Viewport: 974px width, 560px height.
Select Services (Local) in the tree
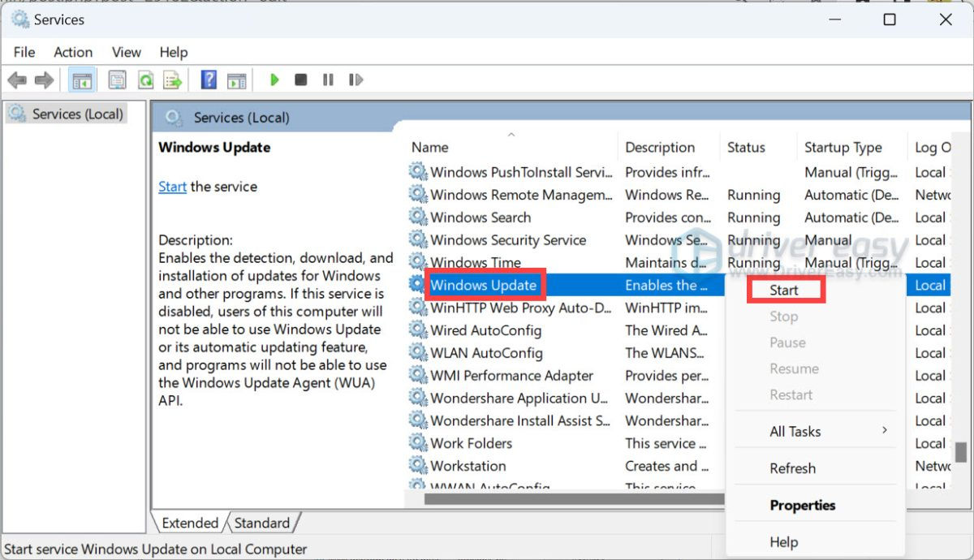(77, 114)
